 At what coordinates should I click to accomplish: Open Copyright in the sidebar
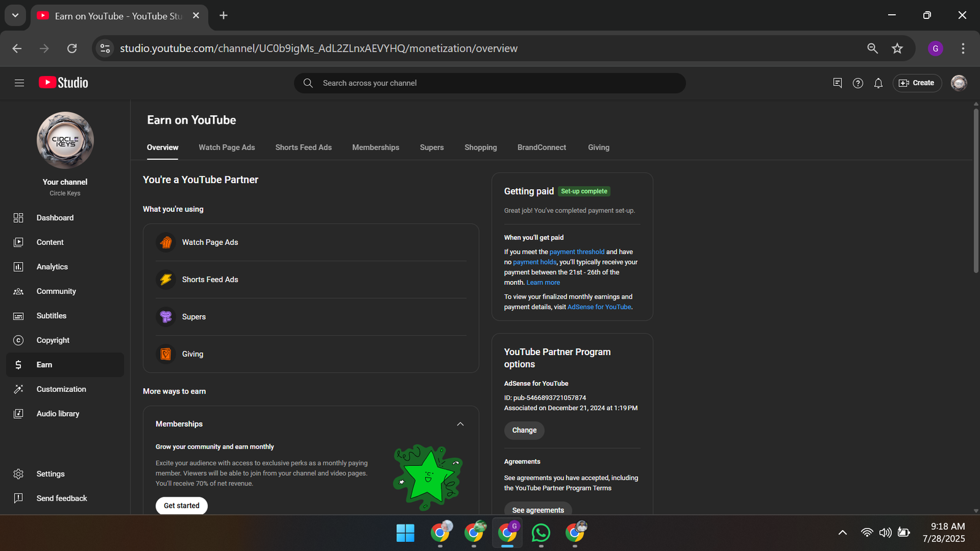click(65, 340)
